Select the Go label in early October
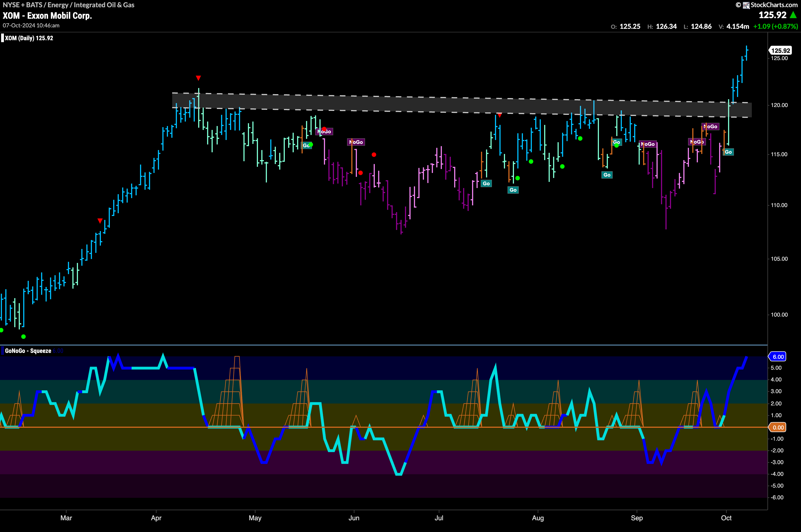 point(728,152)
